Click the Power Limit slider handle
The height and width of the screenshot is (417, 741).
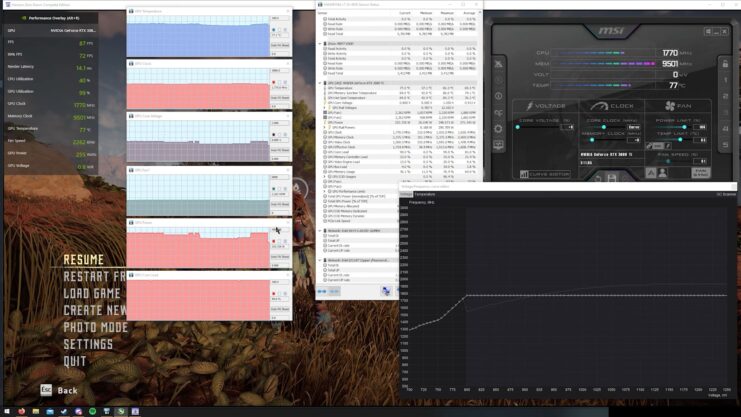(x=684, y=127)
